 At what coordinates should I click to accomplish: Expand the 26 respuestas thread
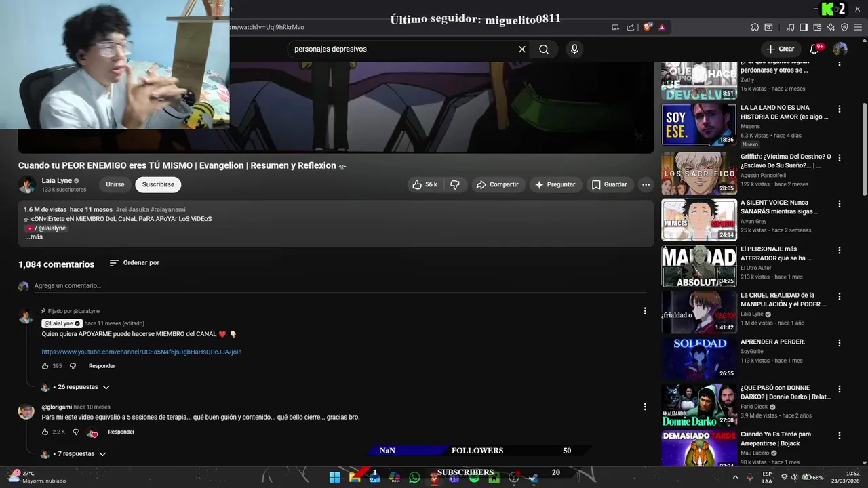tap(75, 387)
